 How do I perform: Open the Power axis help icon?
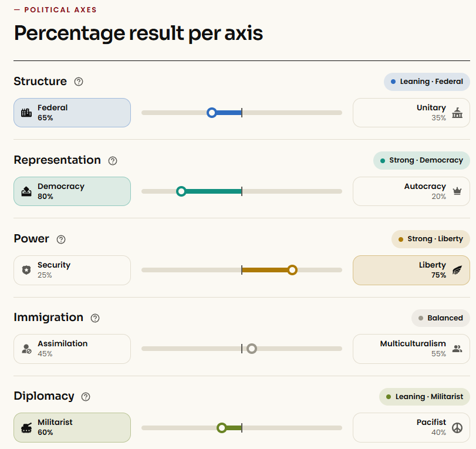(x=61, y=239)
